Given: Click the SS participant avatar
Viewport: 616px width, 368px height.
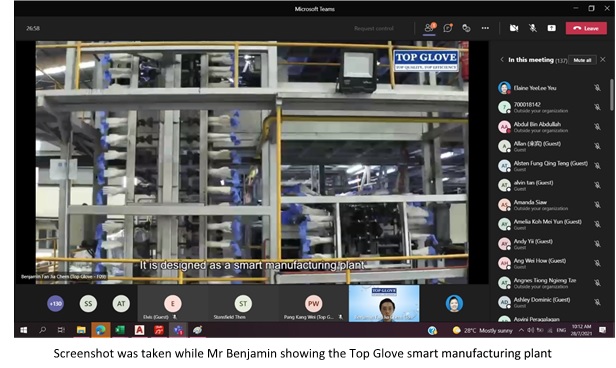Looking at the screenshot, I should tap(88, 304).
